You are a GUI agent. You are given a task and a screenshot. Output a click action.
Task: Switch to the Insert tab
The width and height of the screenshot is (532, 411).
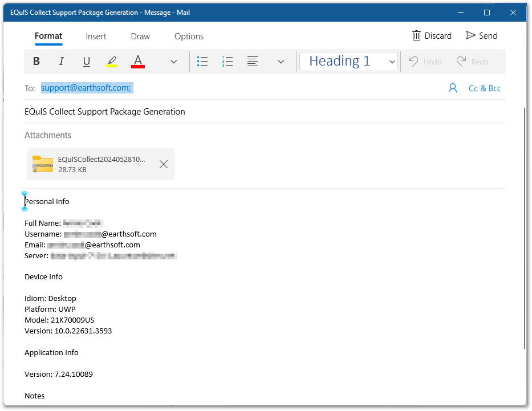(96, 36)
